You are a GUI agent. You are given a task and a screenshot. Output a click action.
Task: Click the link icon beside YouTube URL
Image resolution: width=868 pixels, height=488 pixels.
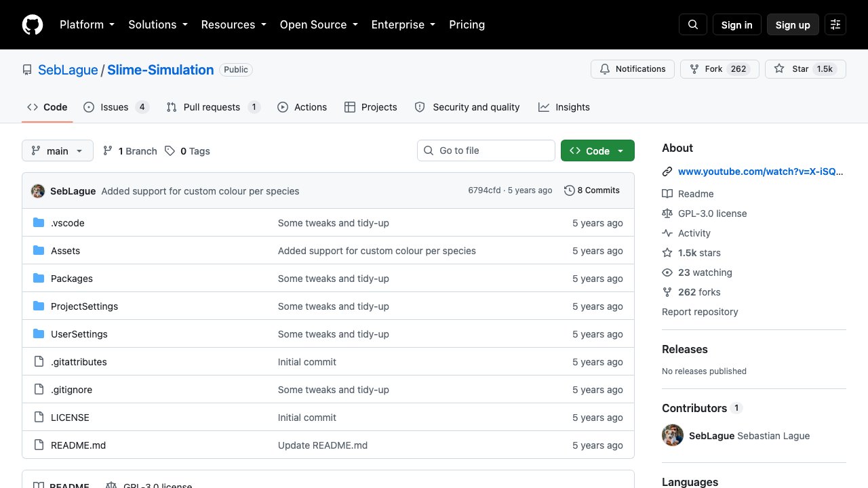(667, 171)
